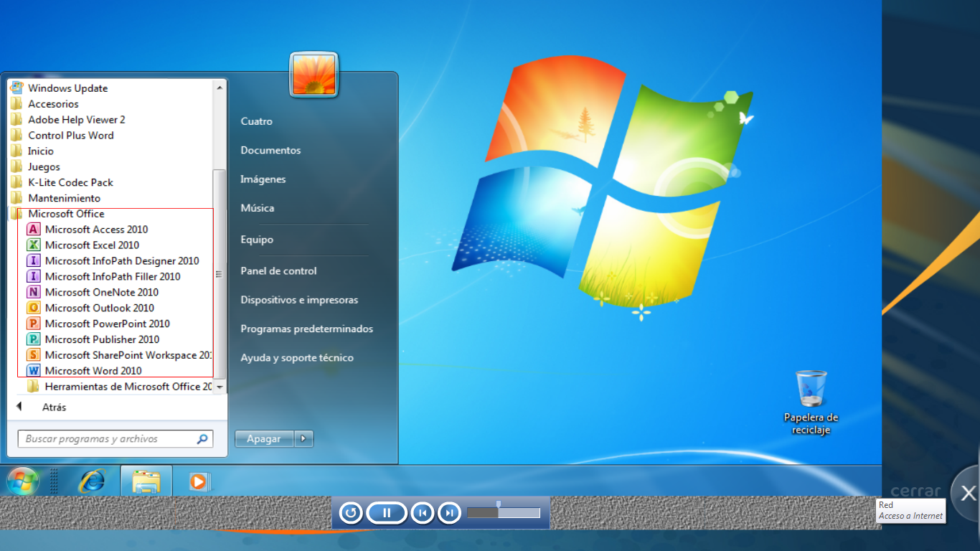Click the programs list scrollbar down arrow
This screenshot has height=551, width=980.
coord(220,387)
